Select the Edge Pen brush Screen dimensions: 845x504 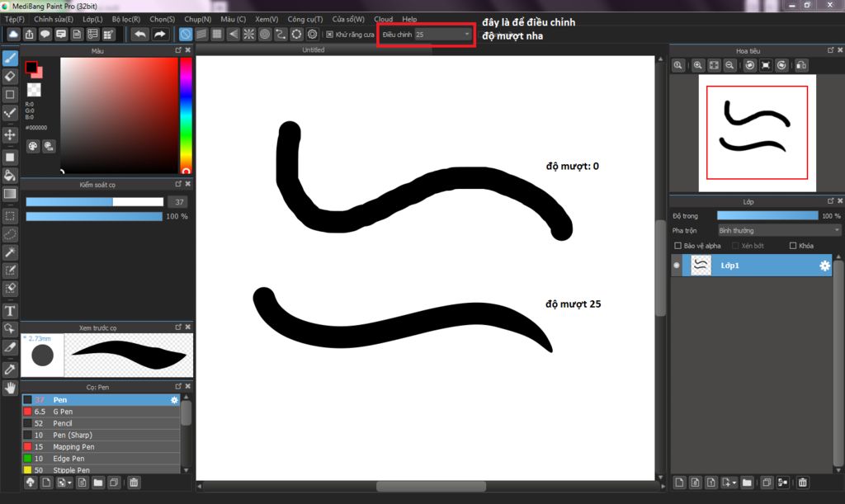tap(101, 459)
